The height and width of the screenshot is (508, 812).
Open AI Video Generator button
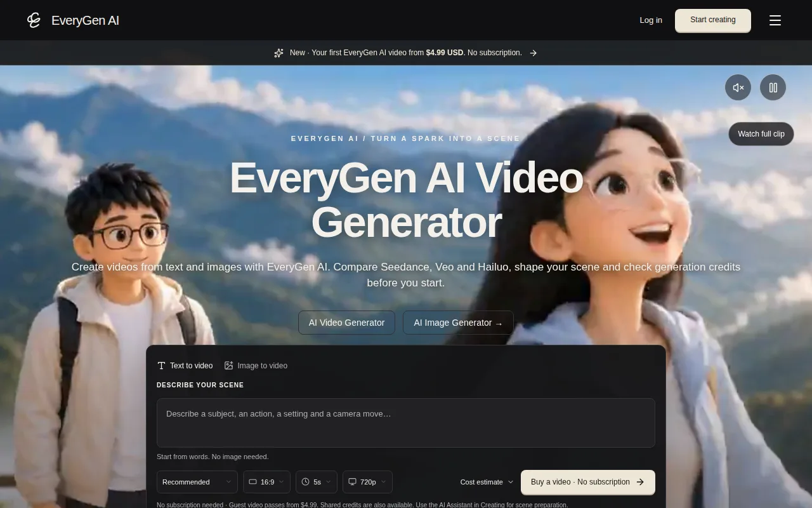346,323
